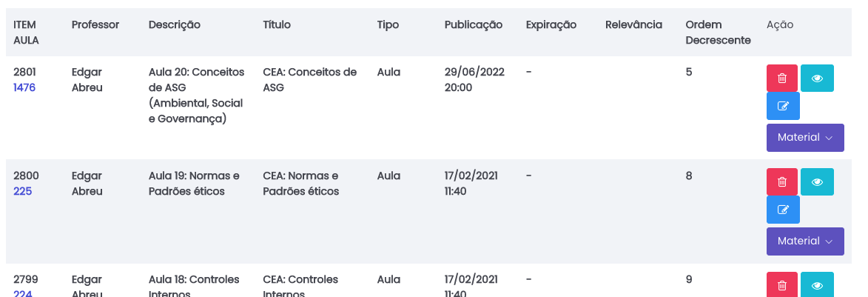
Task: Open aula link 225
Action: [x=21, y=191]
